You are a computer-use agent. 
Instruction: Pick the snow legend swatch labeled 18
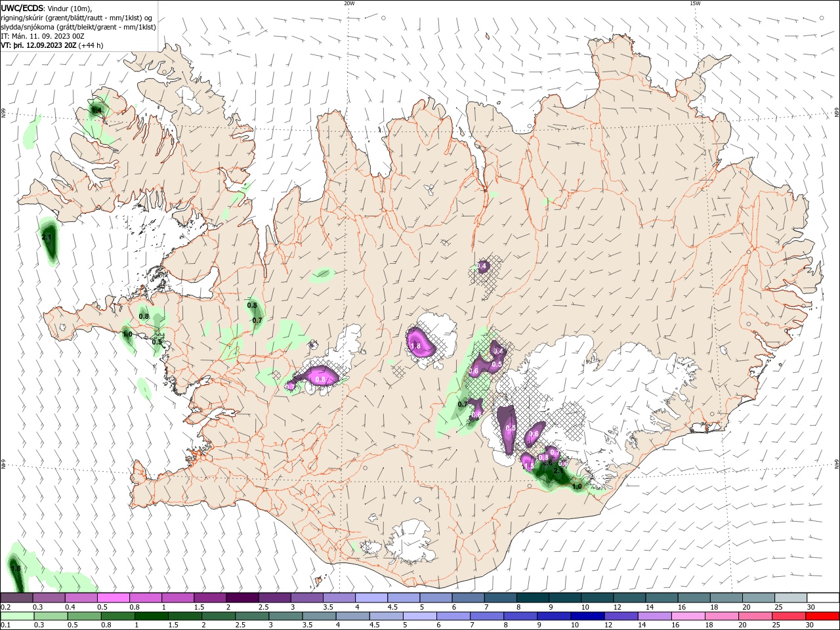[x=725, y=597]
